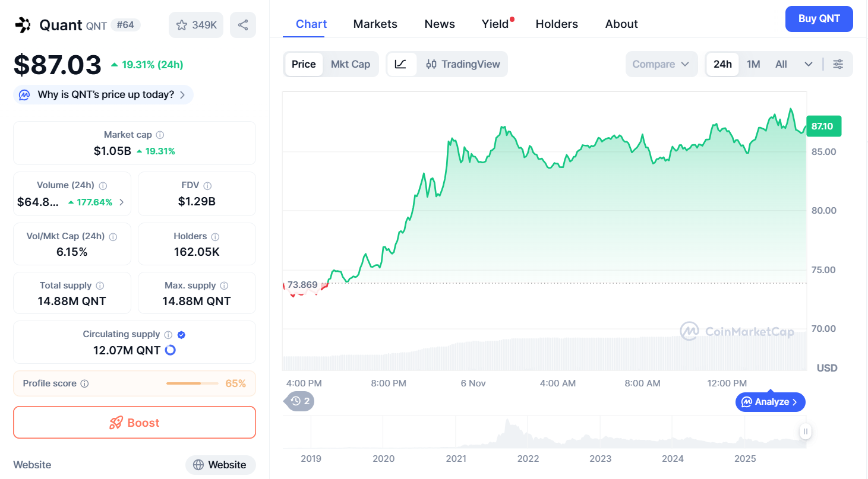Click the Buy QNT button
Image resolution: width=868 pixels, height=479 pixels.
[819, 18]
